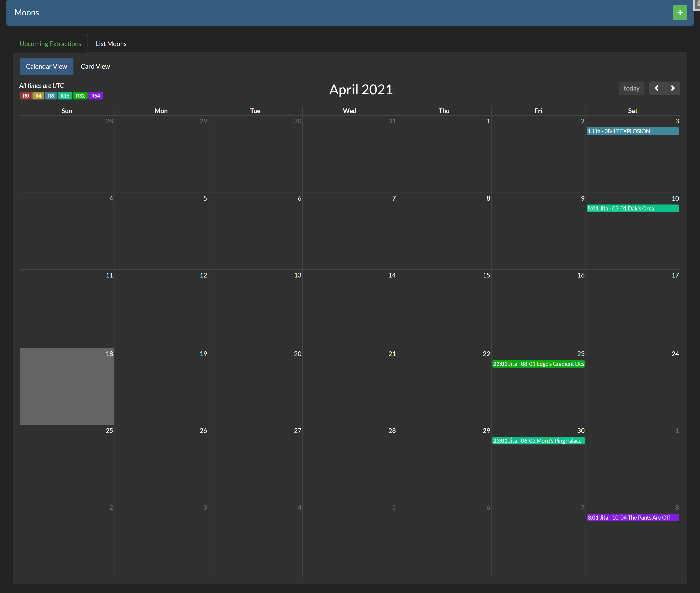Image resolution: width=700 pixels, height=593 pixels.
Task: Go to previous month arrow
Action: click(x=657, y=88)
